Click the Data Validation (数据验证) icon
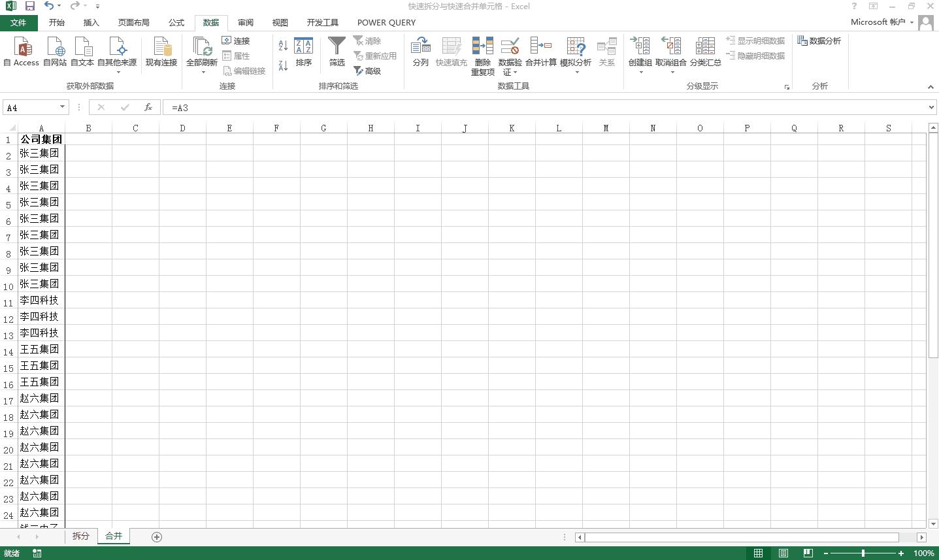Screen dimensions: 939x560 510,46
